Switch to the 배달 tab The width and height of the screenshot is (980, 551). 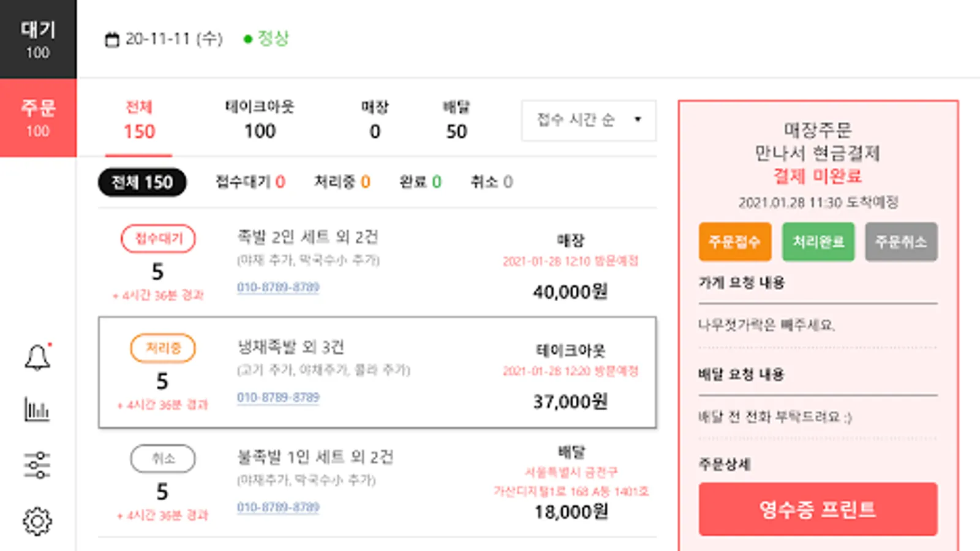[456, 120]
